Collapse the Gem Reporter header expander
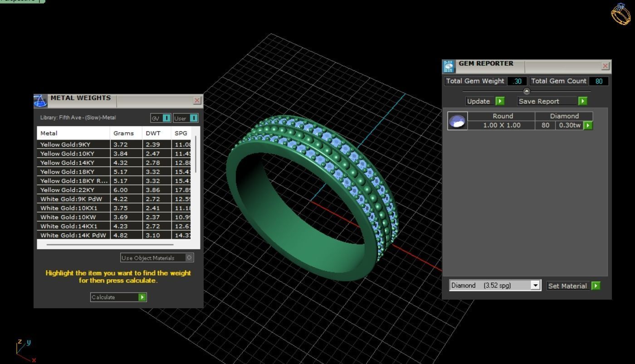635x364 pixels. pos(527,91)
